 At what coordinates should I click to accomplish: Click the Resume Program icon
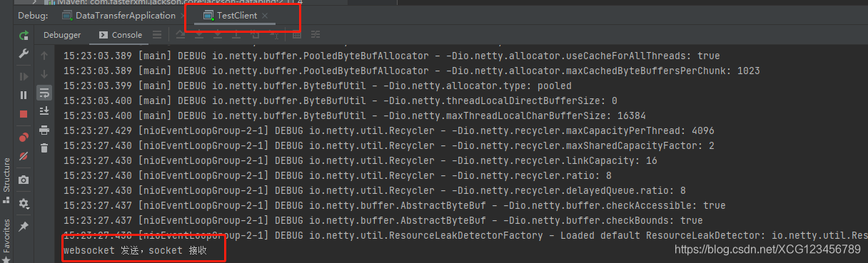(24, 76)
